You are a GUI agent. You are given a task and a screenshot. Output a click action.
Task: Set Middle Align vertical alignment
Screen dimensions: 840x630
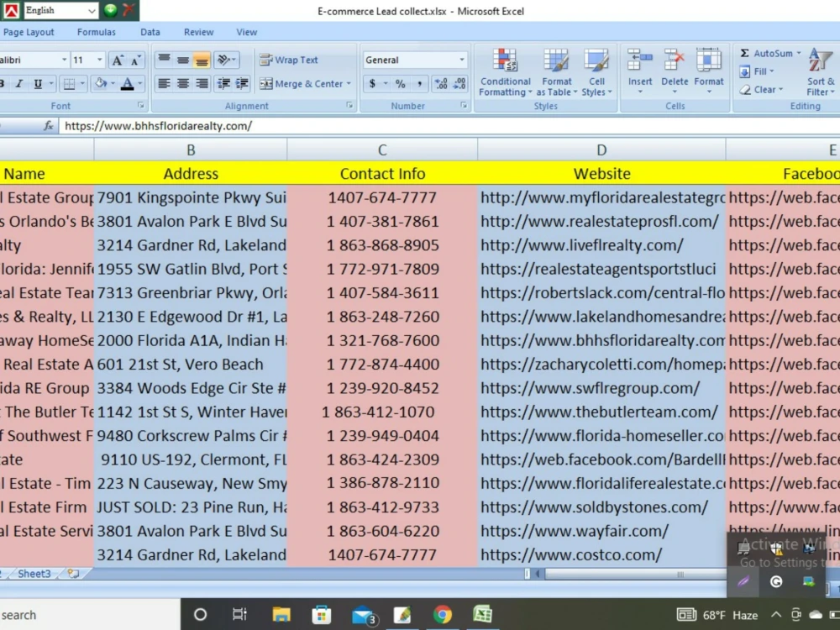click(182, 60)
